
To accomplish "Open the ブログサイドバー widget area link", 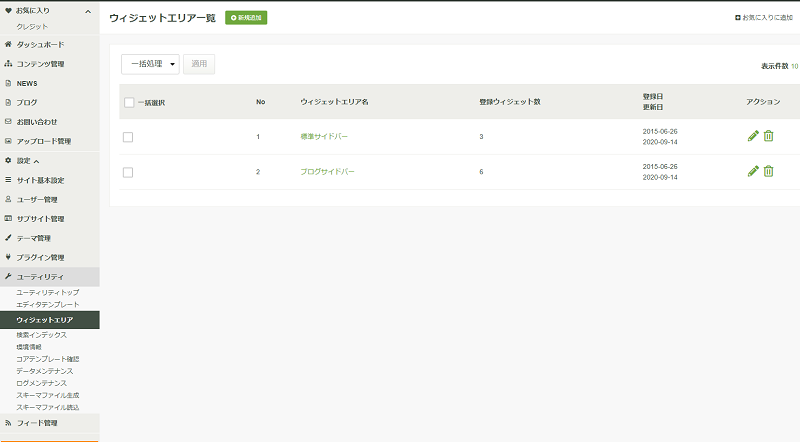I will [327, 171].
